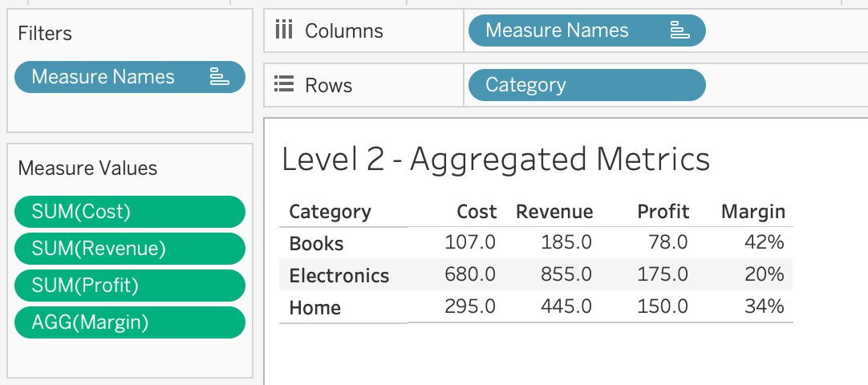Click the Cost column header

477,212
